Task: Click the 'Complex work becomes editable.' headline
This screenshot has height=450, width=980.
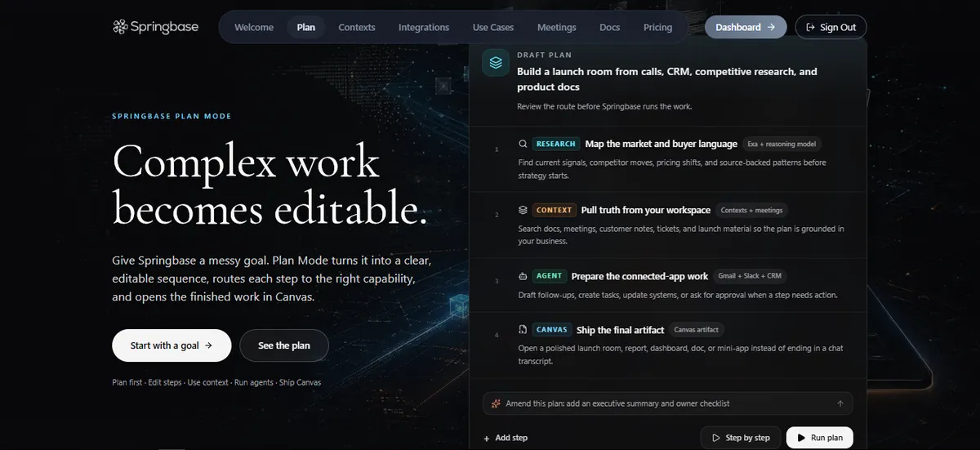Action: pos(270,185)
